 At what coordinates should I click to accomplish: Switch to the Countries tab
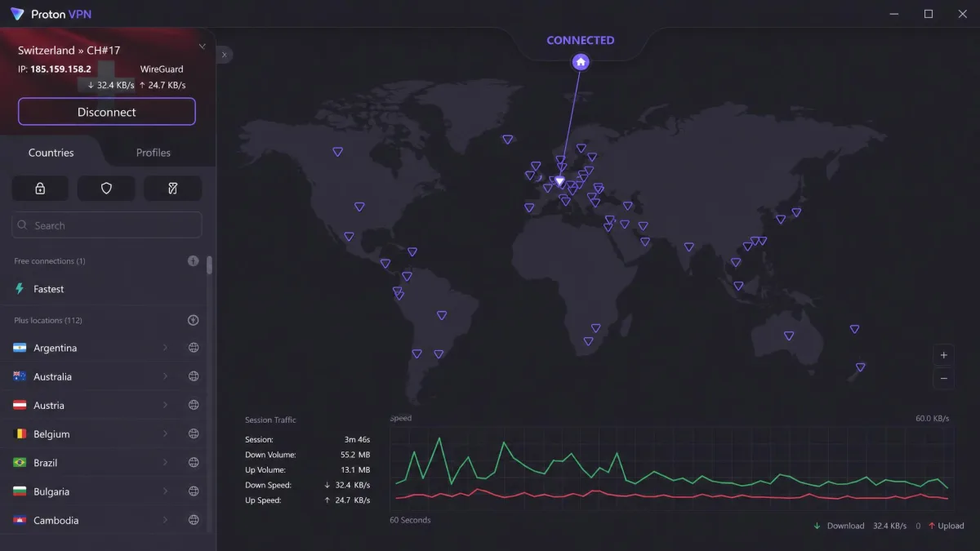51,153
